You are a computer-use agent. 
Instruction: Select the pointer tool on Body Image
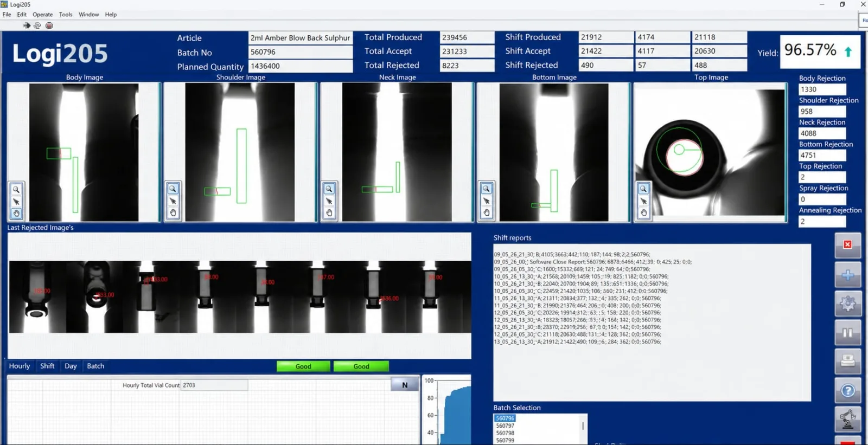pyautogui.click(x=16, y=202)
